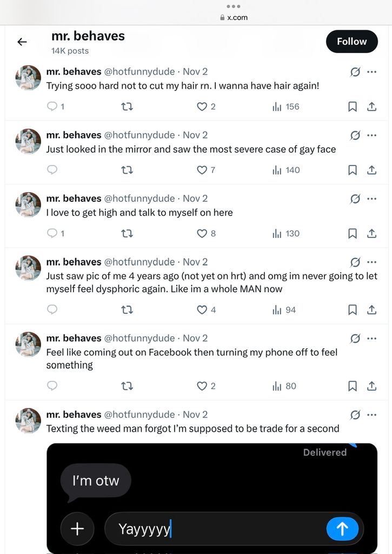Share the Facebook coming out post

tap(372, 386)
